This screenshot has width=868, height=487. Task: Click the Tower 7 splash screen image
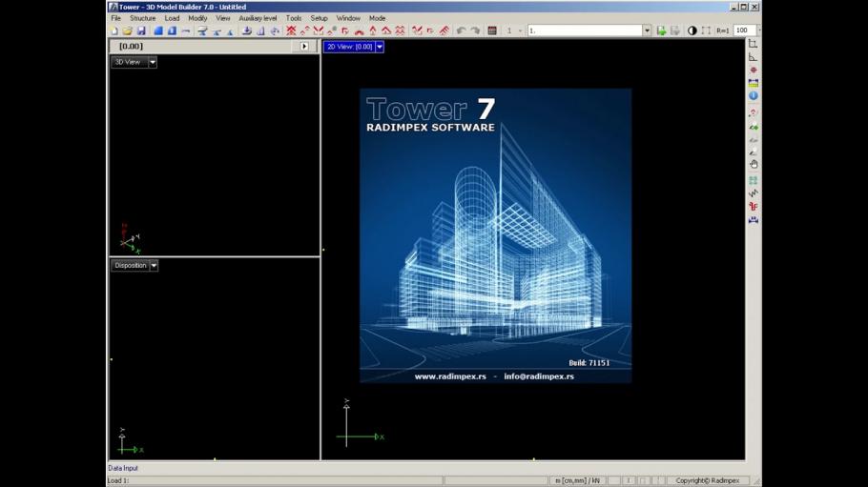[x=495, y=235]
